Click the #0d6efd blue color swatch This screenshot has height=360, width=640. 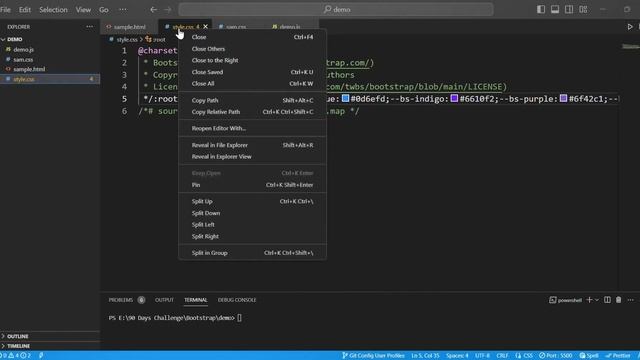coord(345,98)
